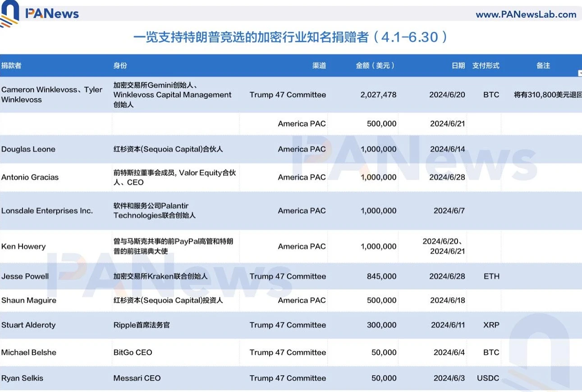Select the 渠道 column header
Image resolution: width=582 pixels, height=392 pixels.
(319, 65)
